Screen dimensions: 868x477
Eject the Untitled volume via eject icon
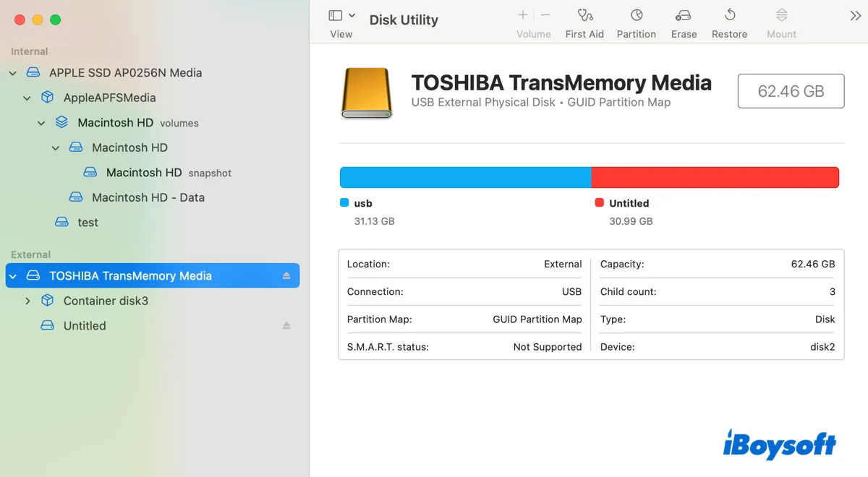click(x=286, y=326)
